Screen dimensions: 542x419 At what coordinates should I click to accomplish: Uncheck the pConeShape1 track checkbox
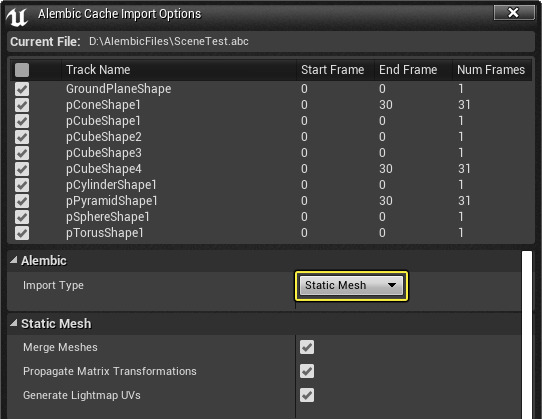pyautogui.click(x=22, y=105)
